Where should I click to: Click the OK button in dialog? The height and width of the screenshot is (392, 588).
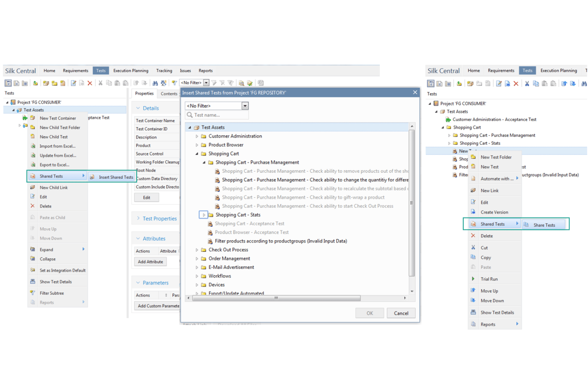point(369,313)
